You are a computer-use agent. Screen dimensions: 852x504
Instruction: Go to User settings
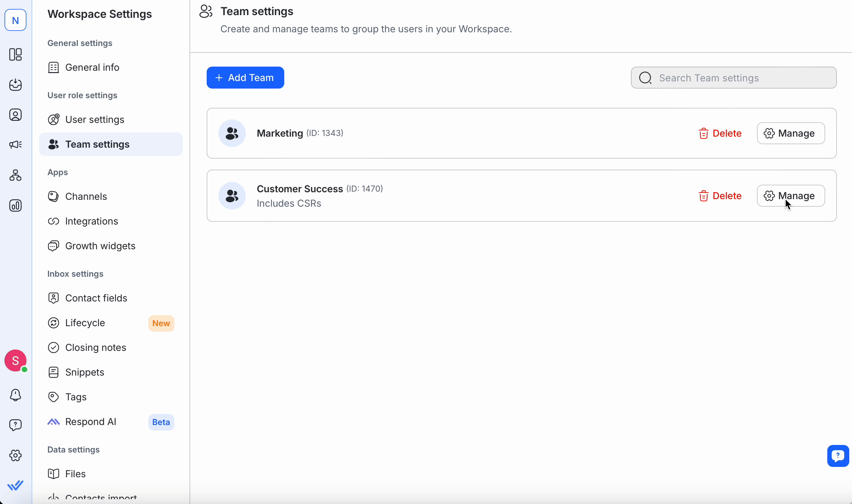[94, 119]
